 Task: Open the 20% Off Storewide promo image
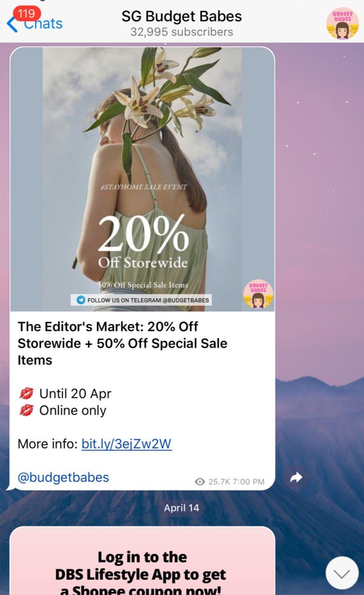142,179
